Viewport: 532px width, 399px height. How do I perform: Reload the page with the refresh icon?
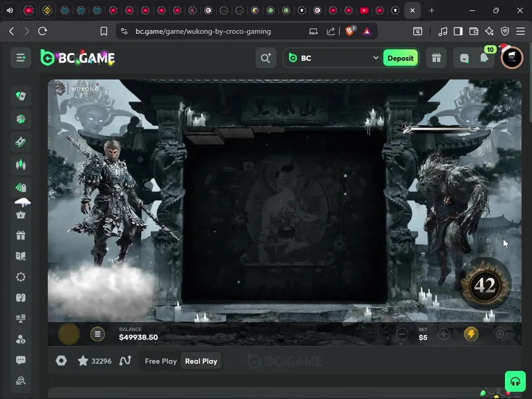[x=43, y=31]
